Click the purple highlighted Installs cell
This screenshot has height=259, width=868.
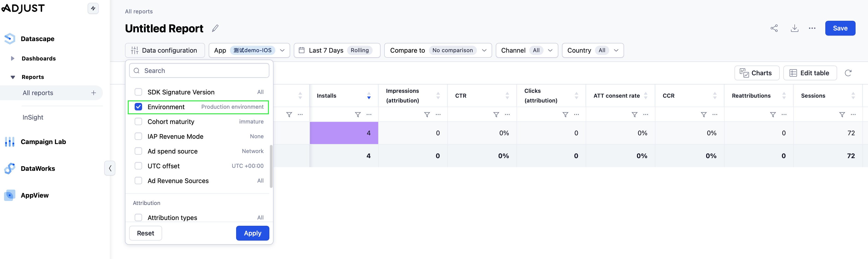(344, 133)
